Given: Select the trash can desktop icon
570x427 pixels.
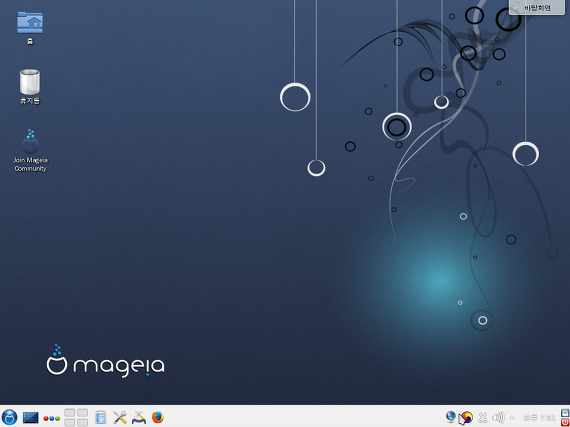Looking at the screenshot, I should (x=30, y=86).
